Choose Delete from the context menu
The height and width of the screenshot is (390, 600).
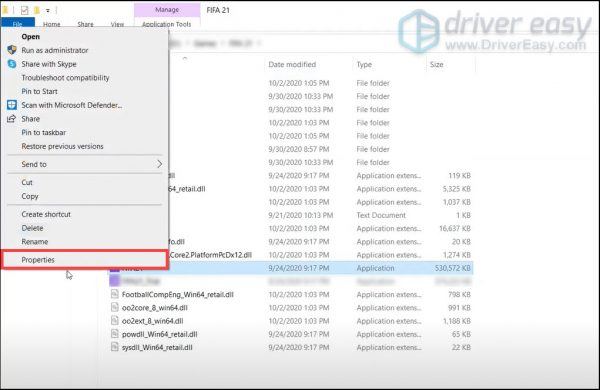pyautogui.click(x=32, y=228)
